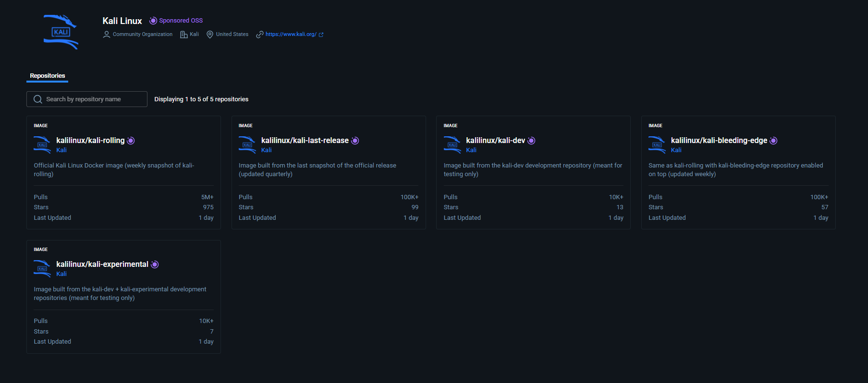
Task: Click the United States location text
Action: tap(232, 35)
